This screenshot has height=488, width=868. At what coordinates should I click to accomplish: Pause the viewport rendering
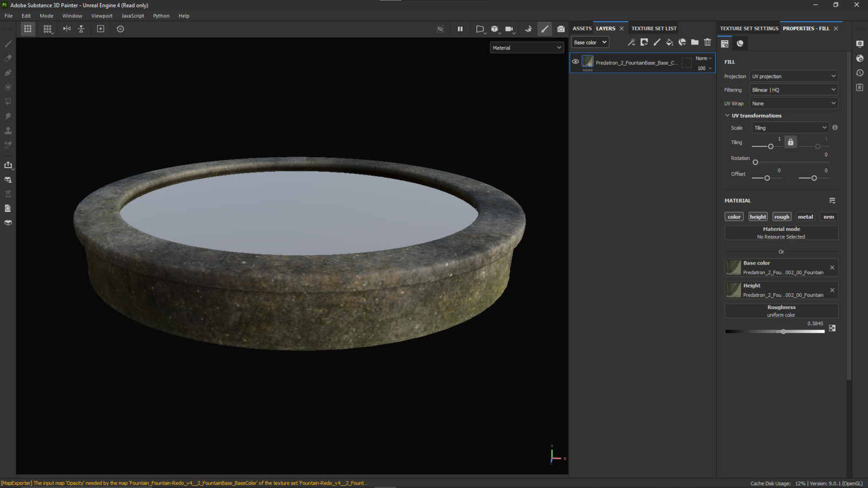coord(459,29)
